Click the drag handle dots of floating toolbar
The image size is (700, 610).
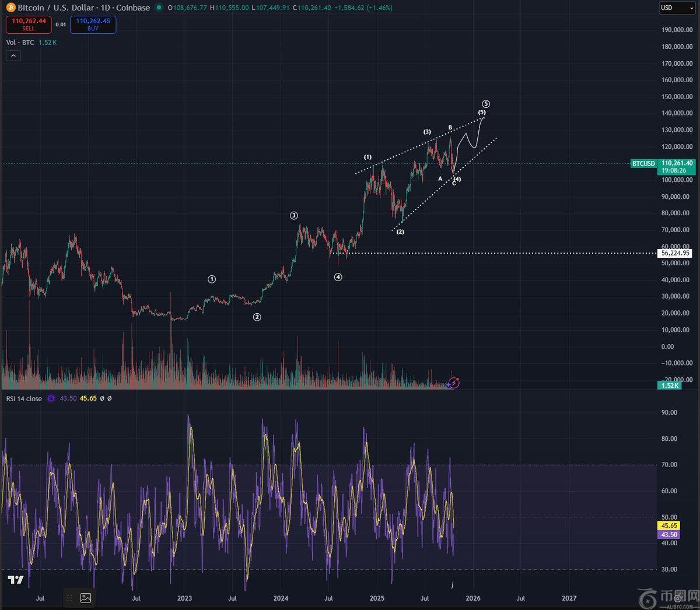pos(69,598)
